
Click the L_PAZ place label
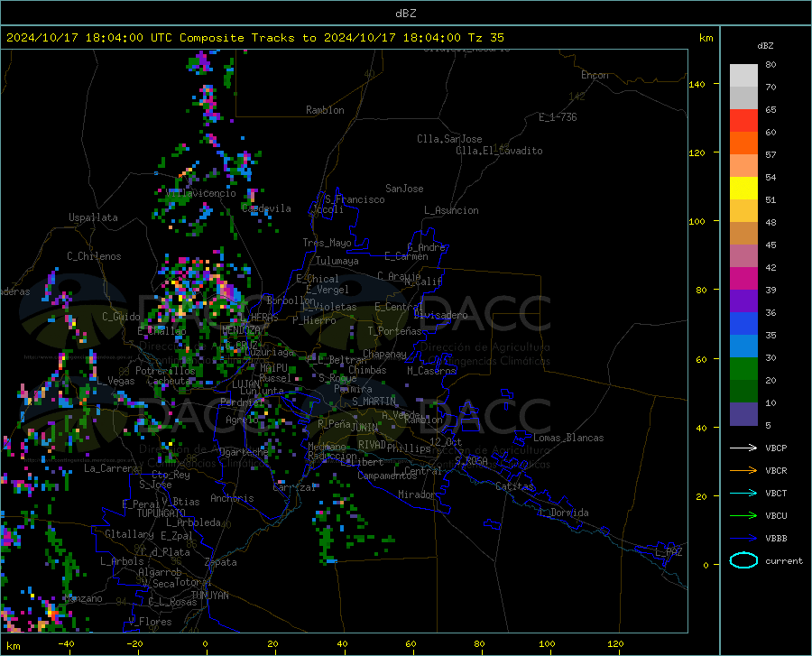tap(669, 552)
